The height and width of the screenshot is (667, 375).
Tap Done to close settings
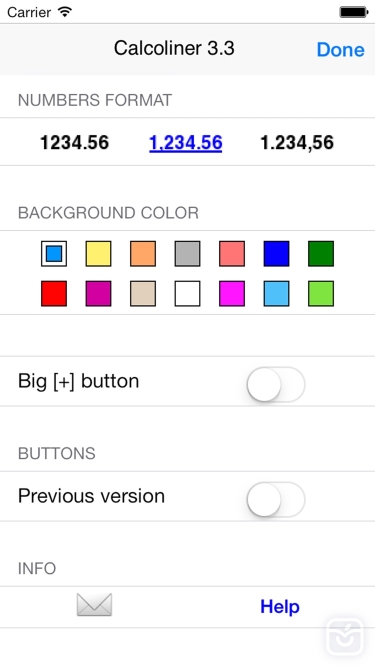341,49
